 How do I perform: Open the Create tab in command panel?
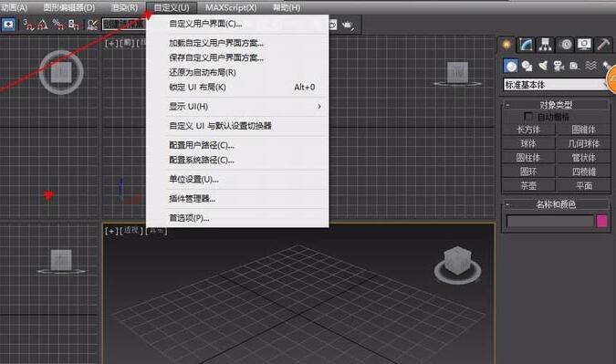pyautogui.click(x=506, y=45)
